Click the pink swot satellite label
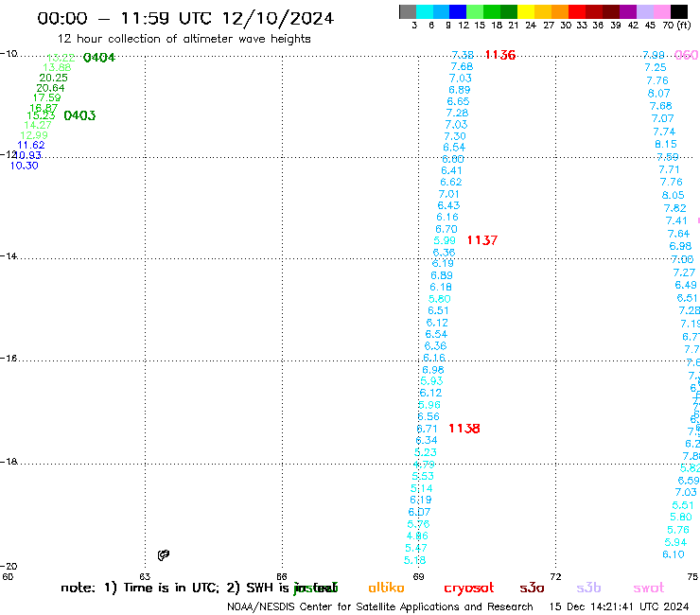The image size is (700, 615). pyautogui.click(x=649, y=588)
